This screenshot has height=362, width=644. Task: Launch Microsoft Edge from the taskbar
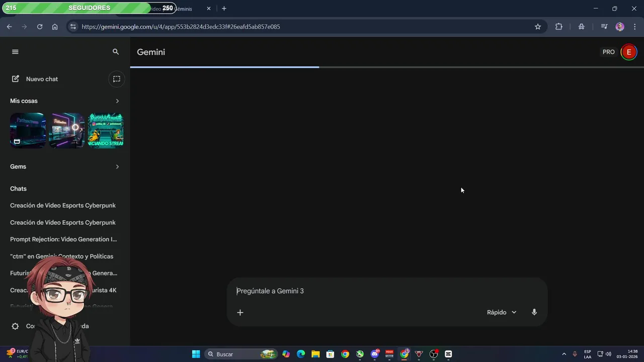click(301, 354)
